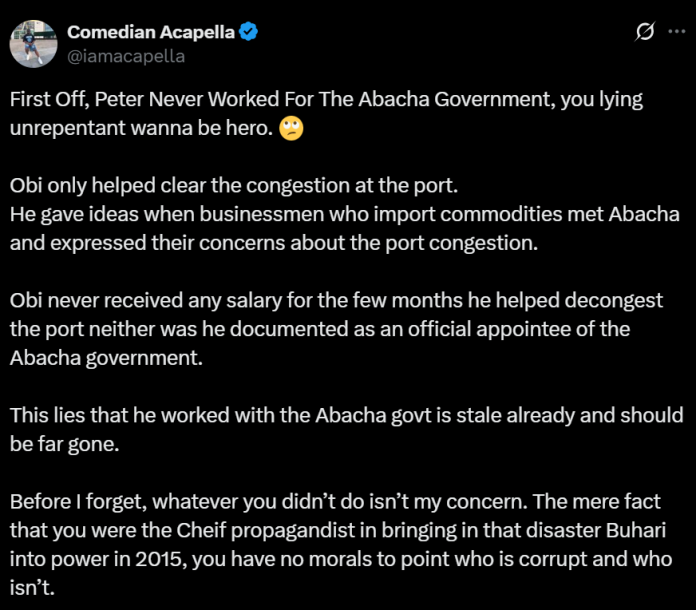Click the line "and expressed their concerns about the port"
Image resolution: width=696 pixels, height=610 pixels.
coord(274,243)
